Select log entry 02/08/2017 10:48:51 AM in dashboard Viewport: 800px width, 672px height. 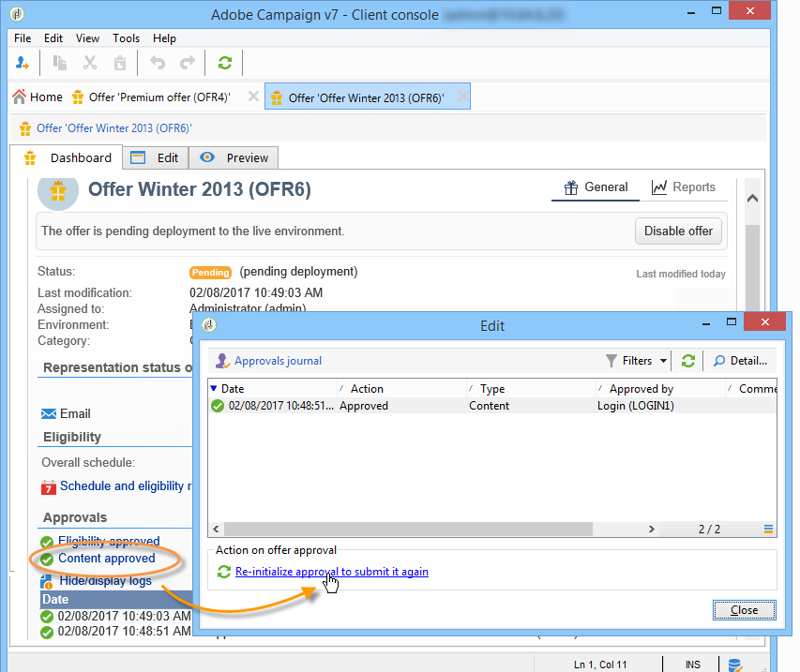click(117, 631)
